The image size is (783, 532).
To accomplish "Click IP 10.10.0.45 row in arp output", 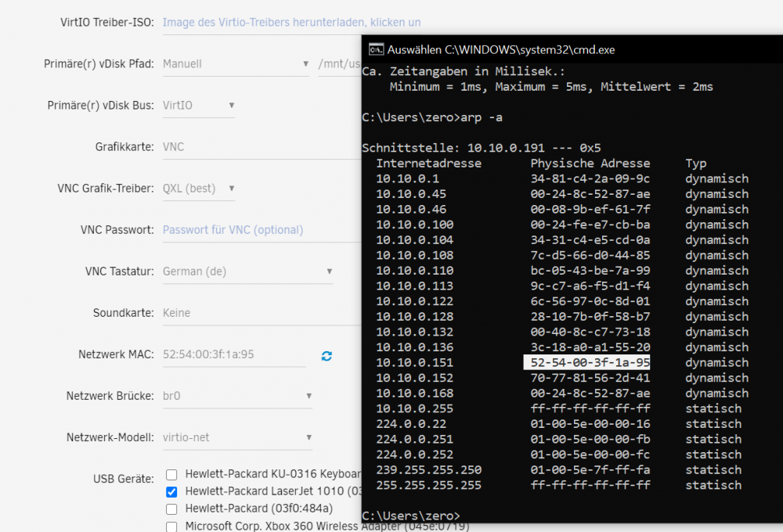I will click(411, 194).
